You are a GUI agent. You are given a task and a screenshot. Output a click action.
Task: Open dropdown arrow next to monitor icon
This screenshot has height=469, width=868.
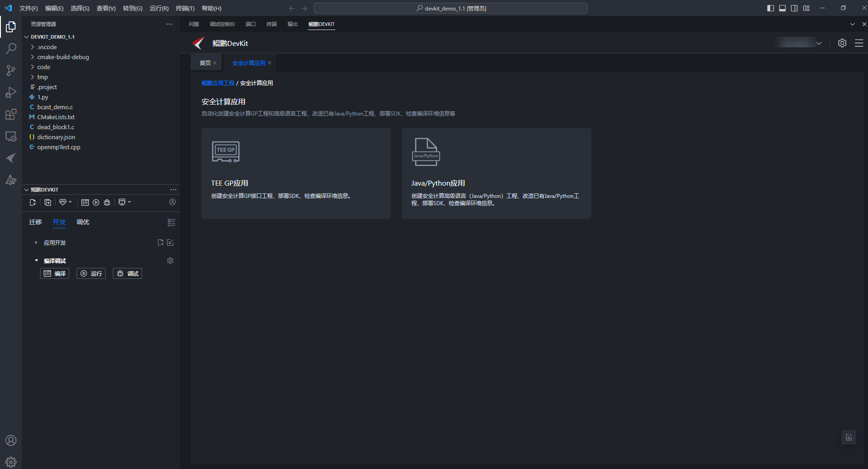point(129,202)
